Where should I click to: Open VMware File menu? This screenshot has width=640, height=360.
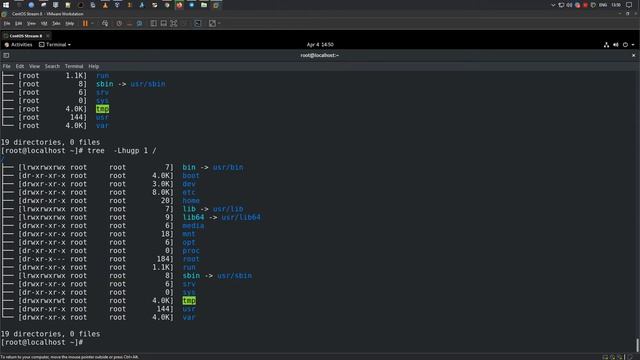[x=7, y=23]
